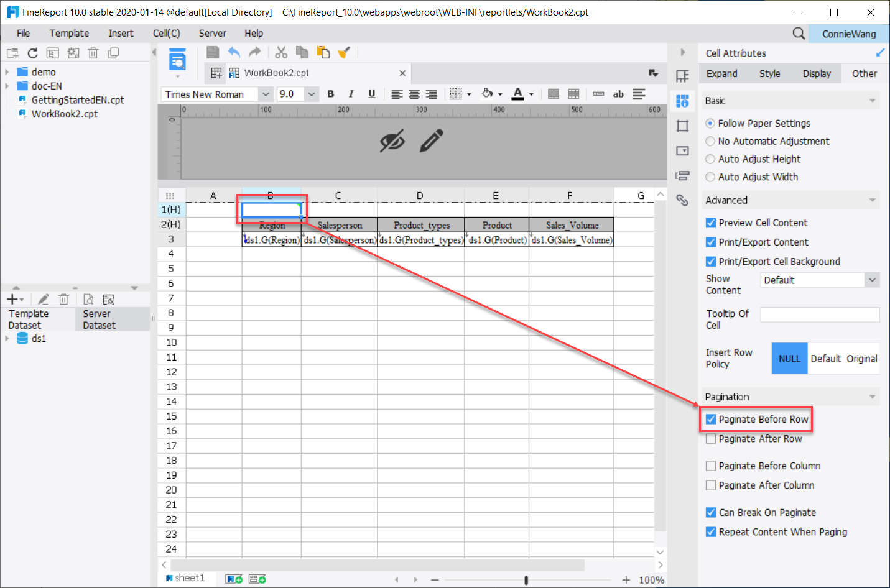The height and width of the screenshot is (588, 890).
Task: Edit the ds1 dataset with the pencil icon
Action: coord(43,299)
